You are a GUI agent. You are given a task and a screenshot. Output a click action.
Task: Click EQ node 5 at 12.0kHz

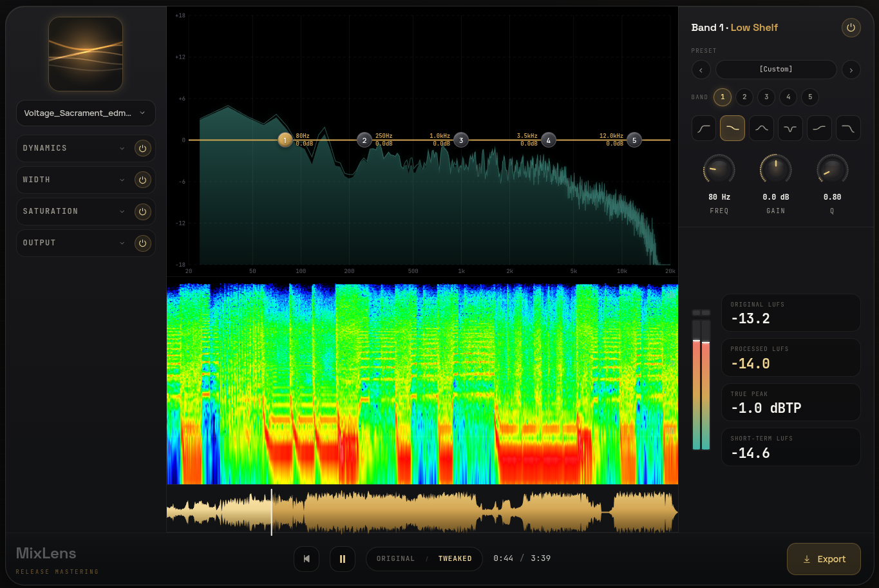click(x=634, y=140)
